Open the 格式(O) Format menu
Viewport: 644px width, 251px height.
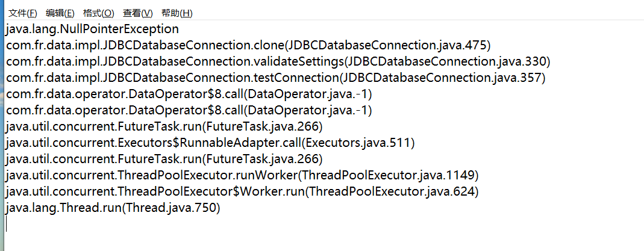98,13
